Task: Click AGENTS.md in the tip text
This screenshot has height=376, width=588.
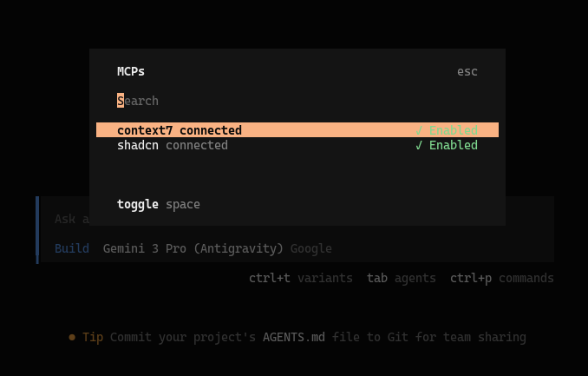Action: [293, 337]
